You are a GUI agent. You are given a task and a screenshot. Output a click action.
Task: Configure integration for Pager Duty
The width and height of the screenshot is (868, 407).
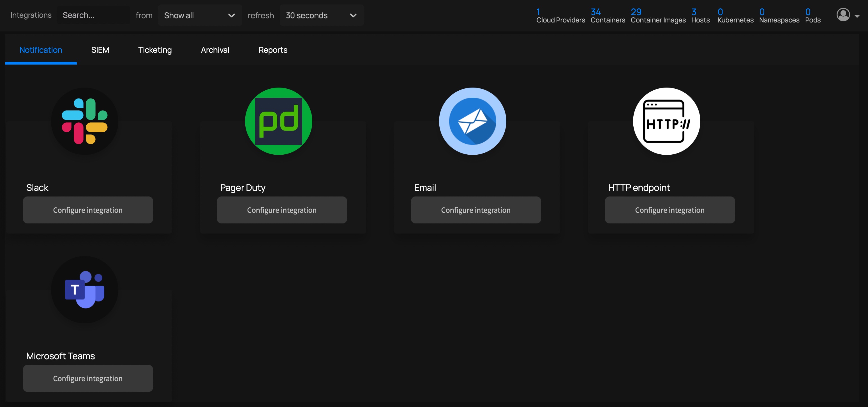click(282, 210)
